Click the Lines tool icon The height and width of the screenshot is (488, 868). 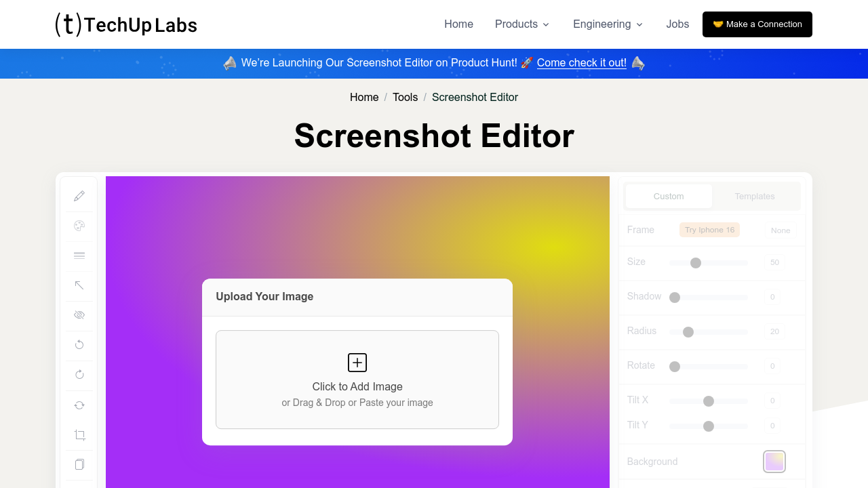79,256
